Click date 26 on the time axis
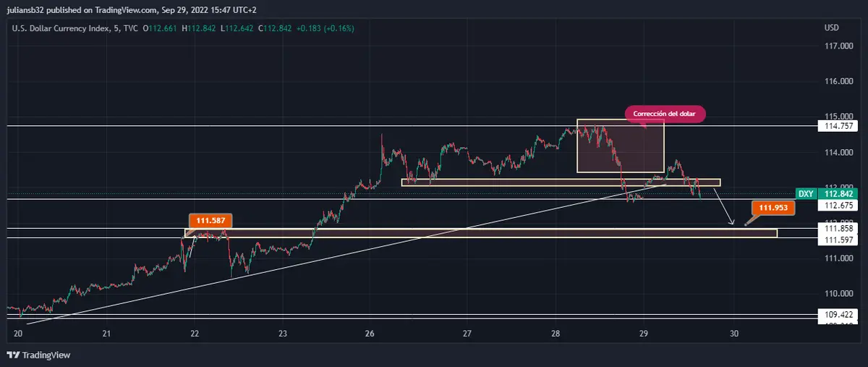The image size is (868, 367). [x=370, y=334]
